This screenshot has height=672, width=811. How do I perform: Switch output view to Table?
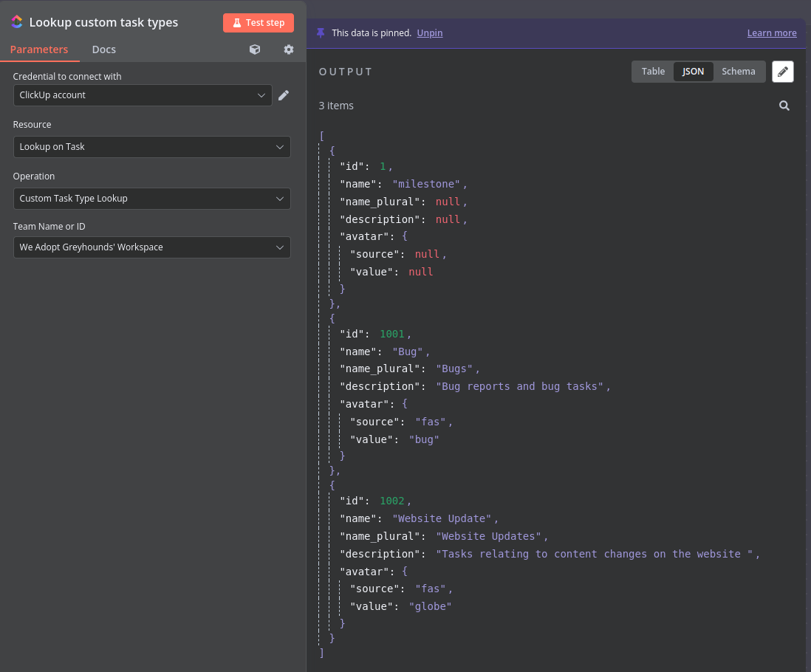[x=653, y=72]
